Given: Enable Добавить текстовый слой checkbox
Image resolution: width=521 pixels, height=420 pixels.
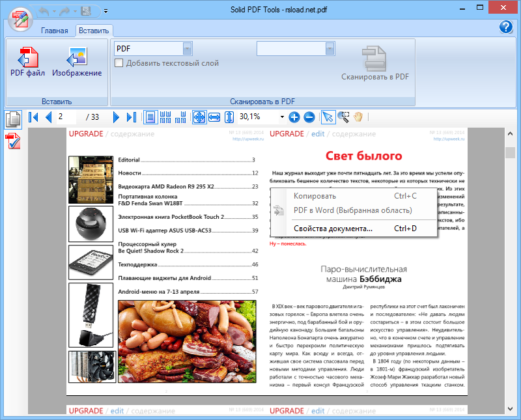Looking at the screenshot, I should click(119, 63).
